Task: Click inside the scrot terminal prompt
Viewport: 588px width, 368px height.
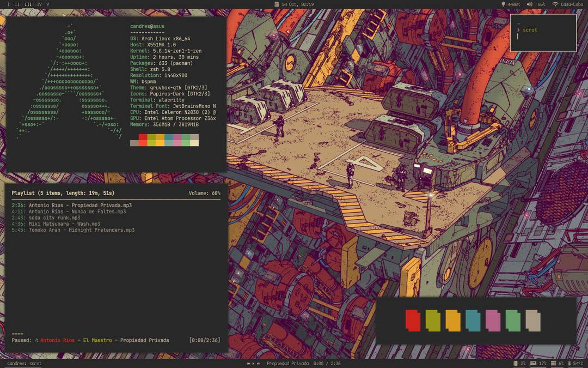Action: click(528, 30)
